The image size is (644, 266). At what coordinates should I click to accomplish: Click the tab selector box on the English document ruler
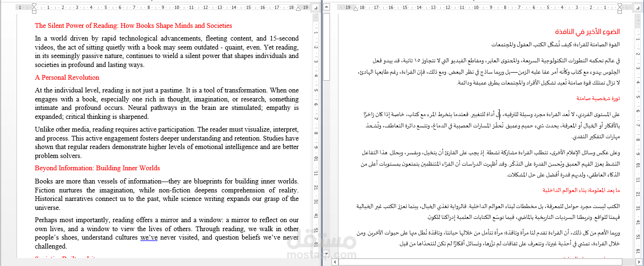click(315, 7)
